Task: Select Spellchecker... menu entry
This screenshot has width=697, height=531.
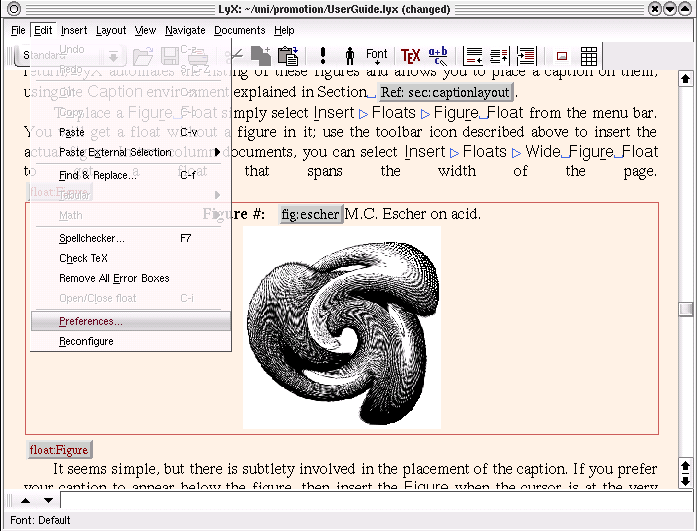Action: 131,238
